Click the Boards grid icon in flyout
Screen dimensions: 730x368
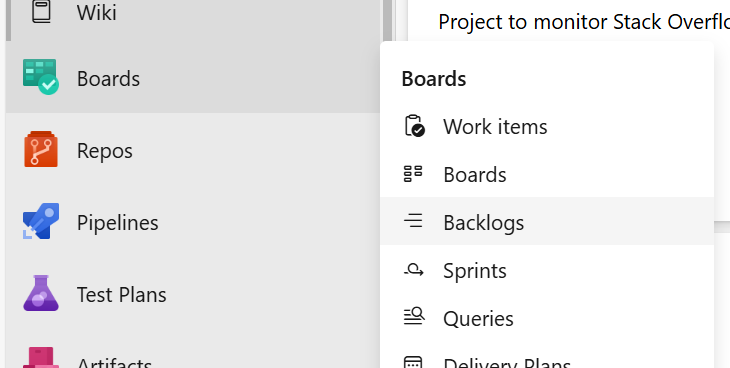click(413, 174)
